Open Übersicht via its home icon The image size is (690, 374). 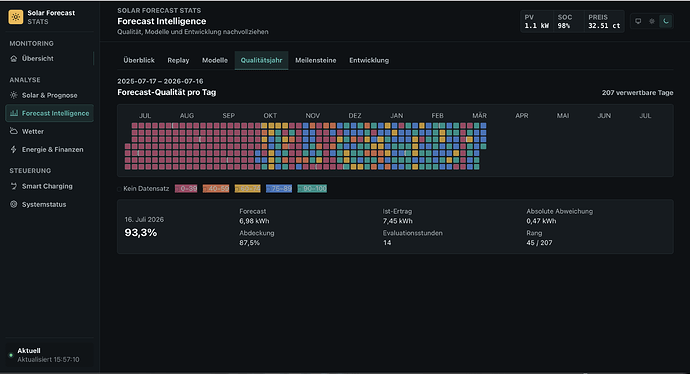tap(14, 59)
